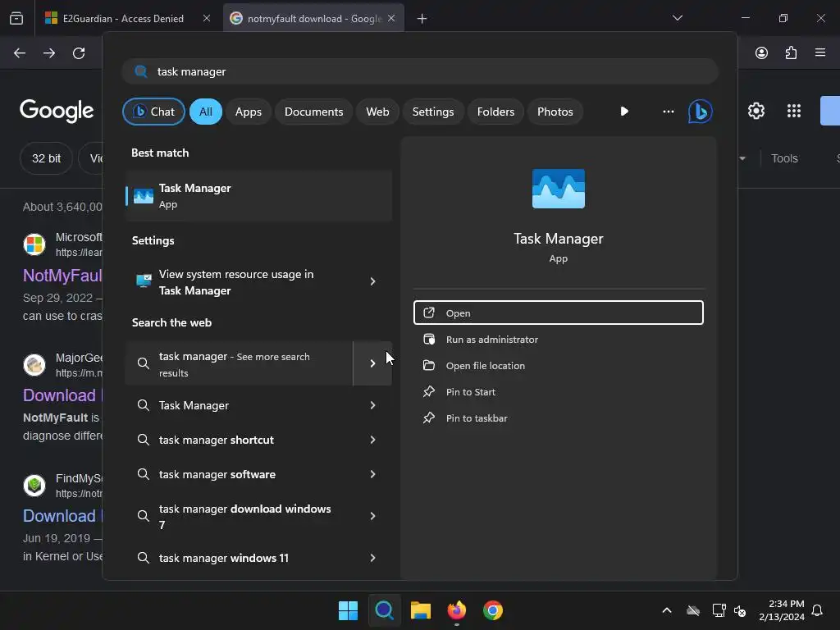Click the large Task Manager app icon

558,189
